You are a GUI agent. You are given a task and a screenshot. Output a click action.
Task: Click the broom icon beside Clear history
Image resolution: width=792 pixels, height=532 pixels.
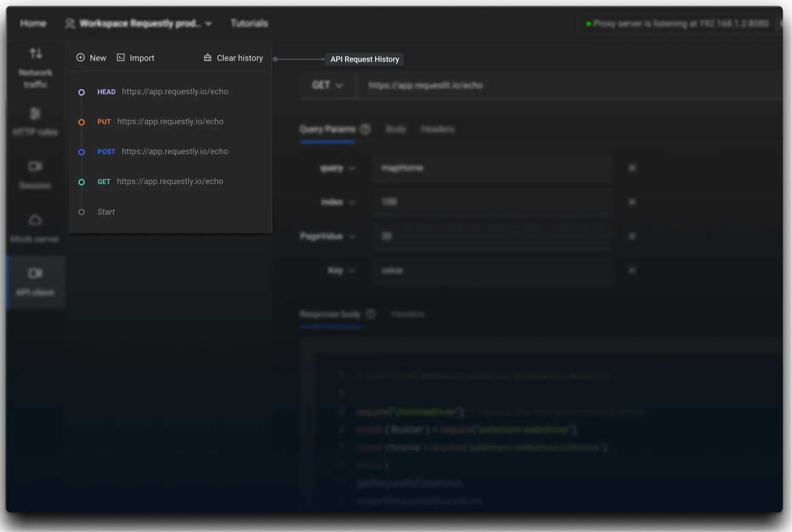coord(207,57)
